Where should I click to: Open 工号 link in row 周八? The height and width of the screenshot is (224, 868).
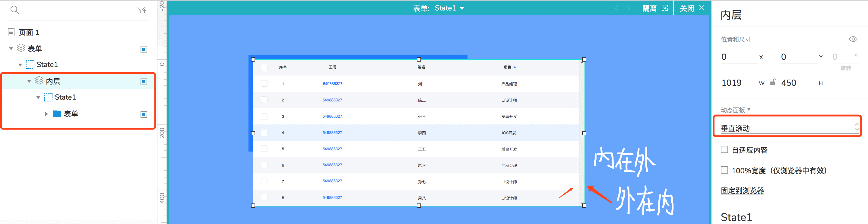pyautogui.click(x=332, y=197)
